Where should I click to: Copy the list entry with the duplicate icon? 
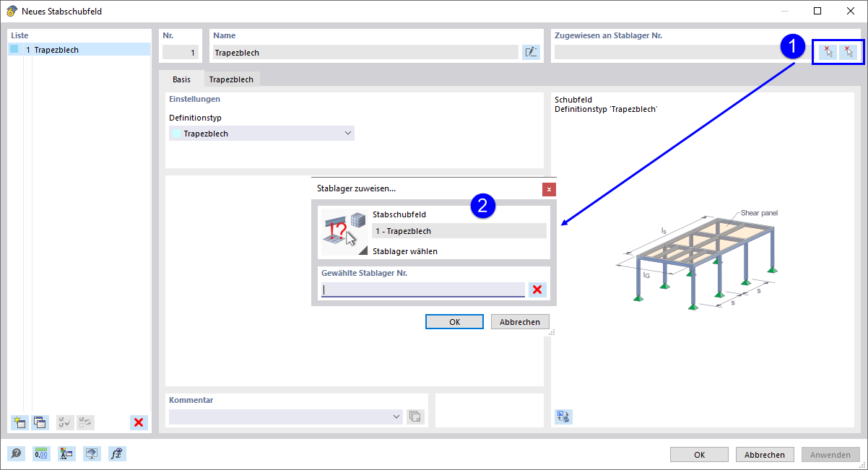tap(40, 422)
